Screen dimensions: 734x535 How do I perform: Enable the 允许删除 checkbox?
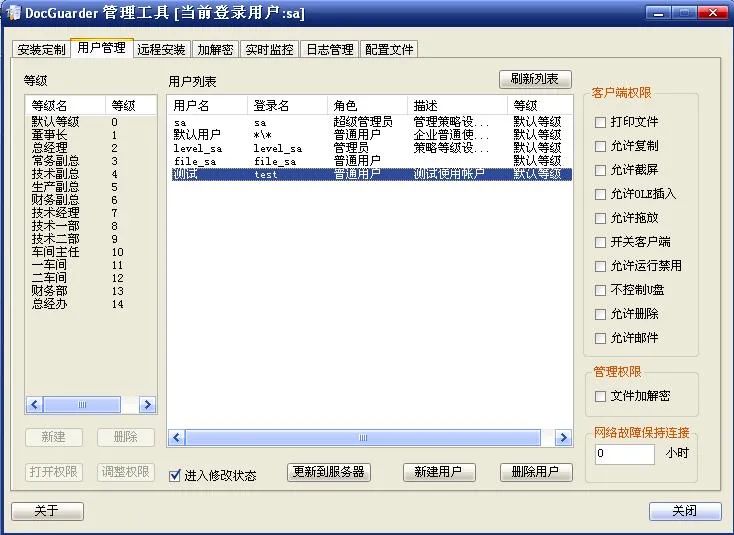point(600,314)
